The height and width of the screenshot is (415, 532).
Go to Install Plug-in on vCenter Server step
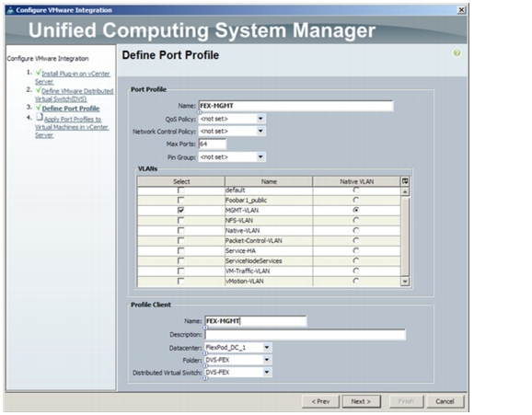coord(73,77)
